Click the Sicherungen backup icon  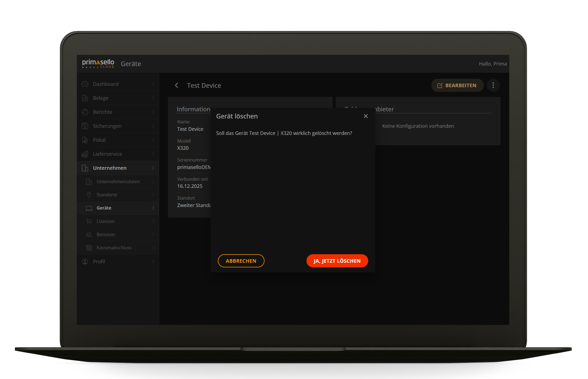85,126
